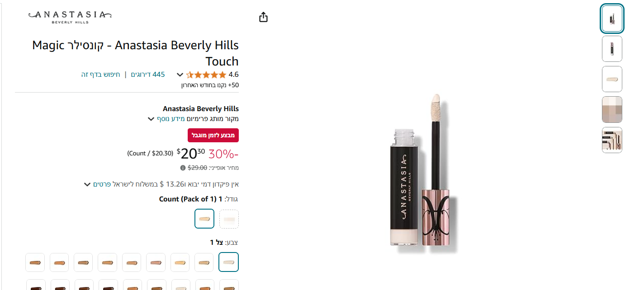The width and height of the screenshot is (644, 290).
Task: Select the first product image thumbnail
Action: pos(612,19)
